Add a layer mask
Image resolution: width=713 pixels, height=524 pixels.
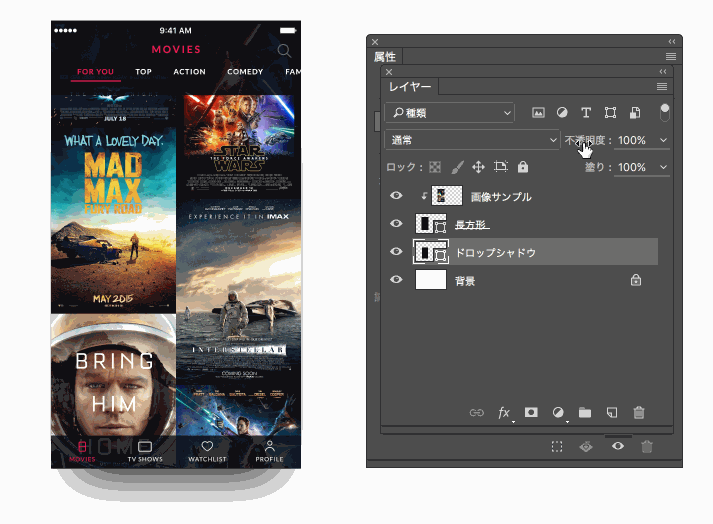pos(531,412)
